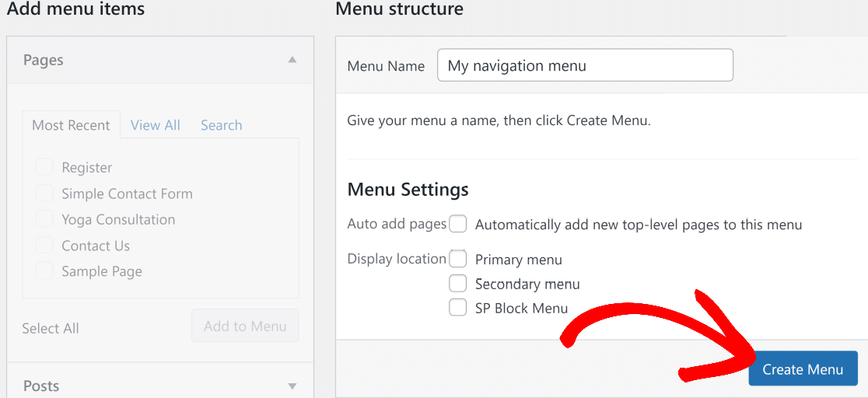Tick the Sample Page checkbox
Viewport: 868px width, 398px height.
[x=44, y=271]
